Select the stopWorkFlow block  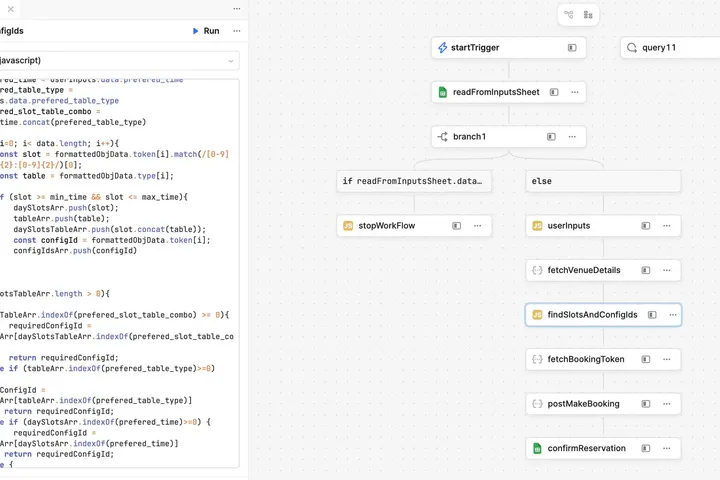414,226
